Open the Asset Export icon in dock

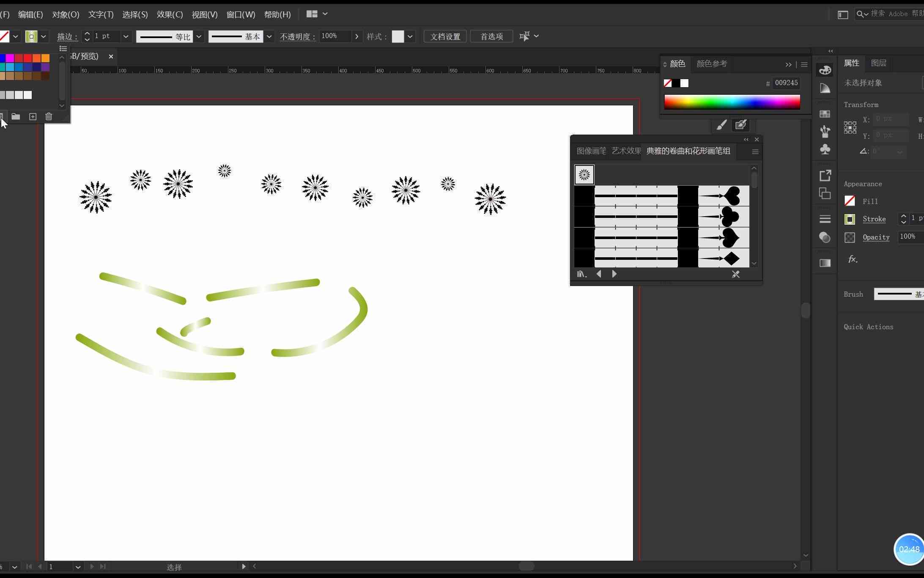point(825,175)
